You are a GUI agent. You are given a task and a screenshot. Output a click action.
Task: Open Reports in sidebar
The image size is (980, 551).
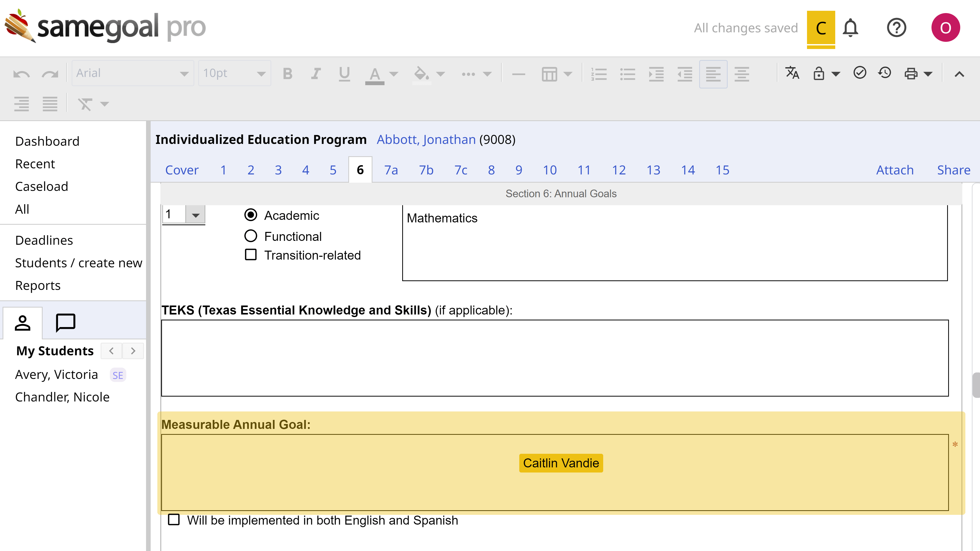coord(38,286)
